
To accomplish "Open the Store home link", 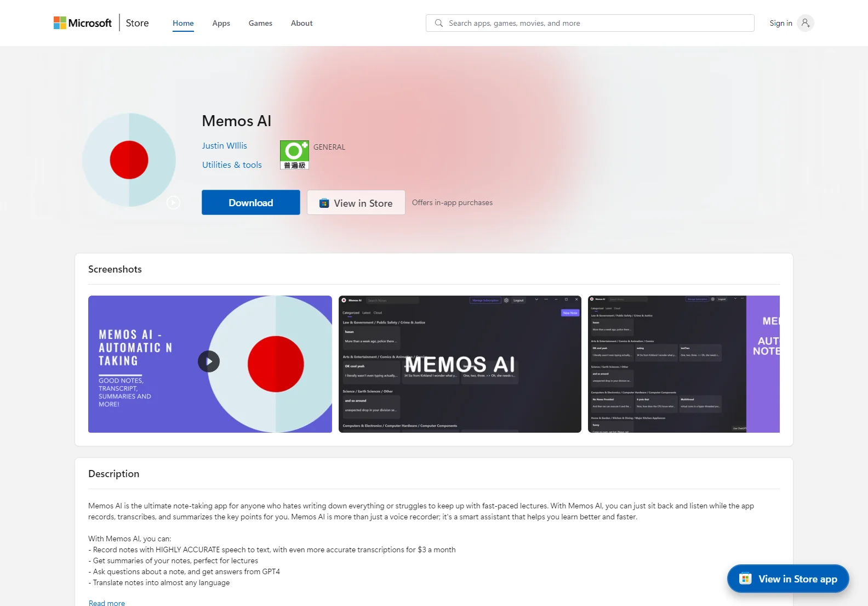I will [x=137, y=23].
